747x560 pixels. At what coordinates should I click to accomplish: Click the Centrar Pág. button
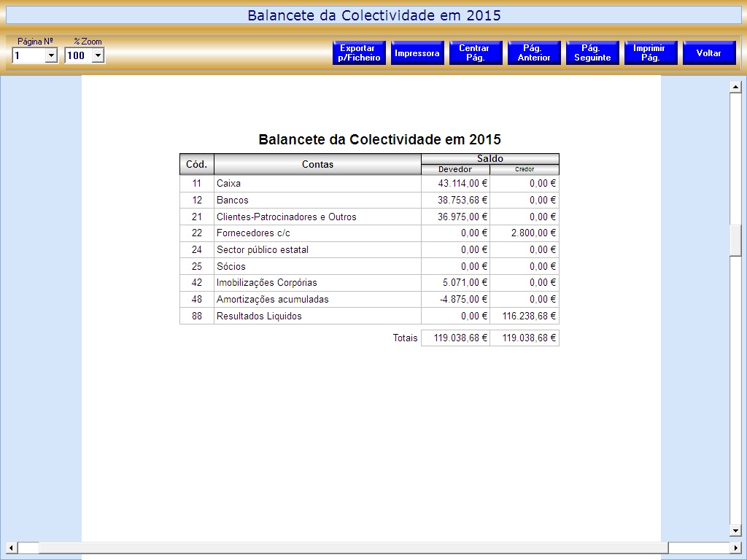pyautogui.click(x=476, y=52)
